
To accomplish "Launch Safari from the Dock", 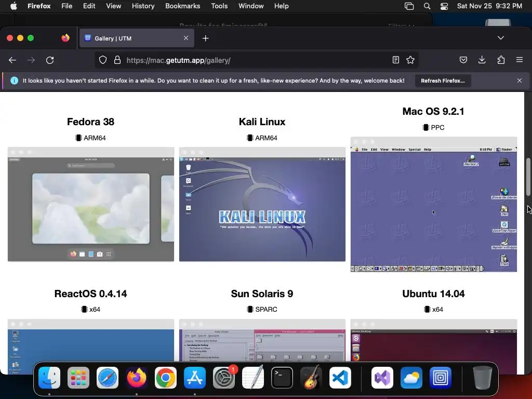I will pos(108,378).
